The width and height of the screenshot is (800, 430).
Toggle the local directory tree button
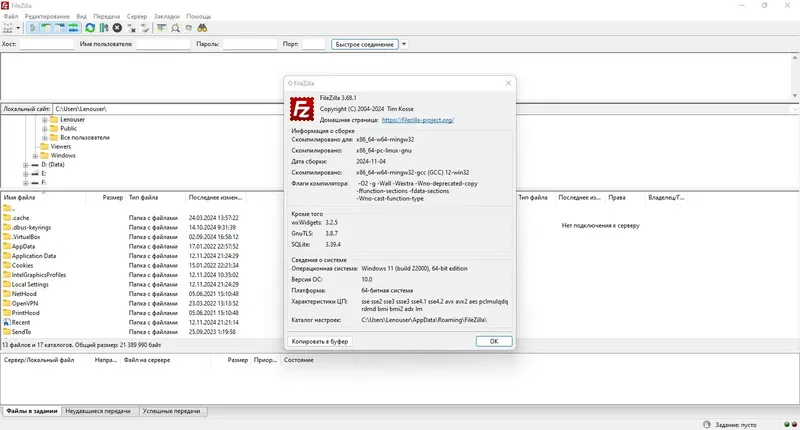(x=46, y=28)
